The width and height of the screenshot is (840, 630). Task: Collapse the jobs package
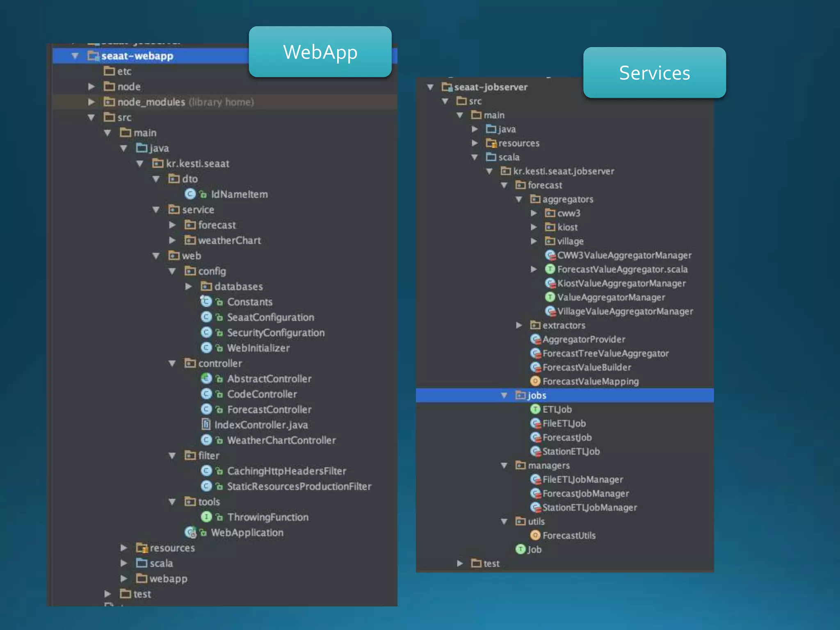[x=504, y=395]
